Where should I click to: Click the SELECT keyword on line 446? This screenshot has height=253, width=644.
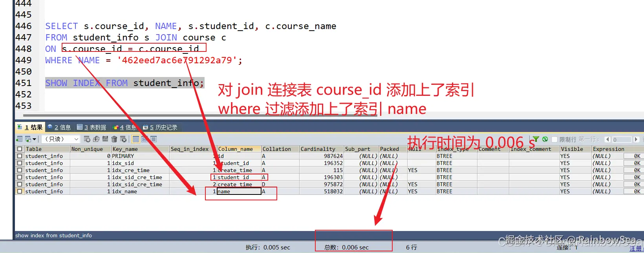62,26
